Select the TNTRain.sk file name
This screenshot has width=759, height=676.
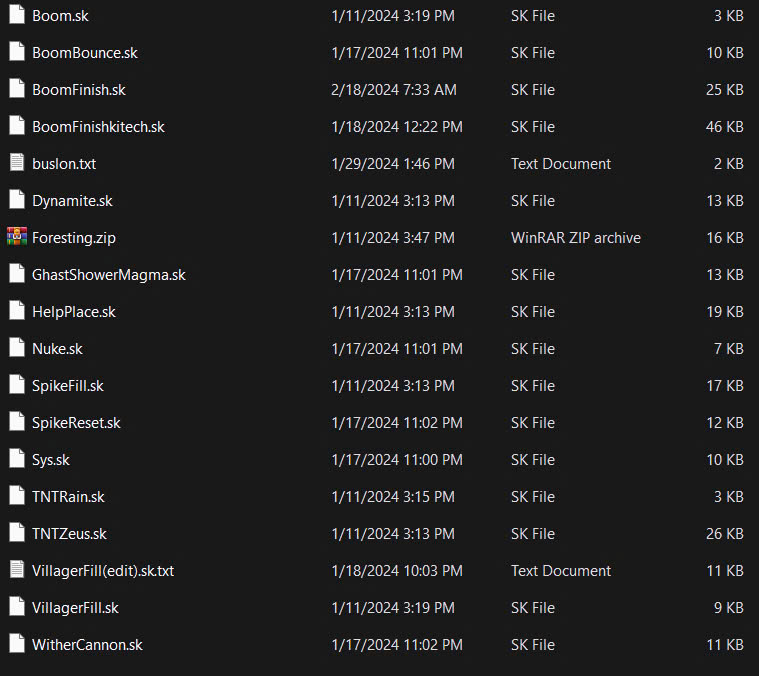[x=68, y=496]
